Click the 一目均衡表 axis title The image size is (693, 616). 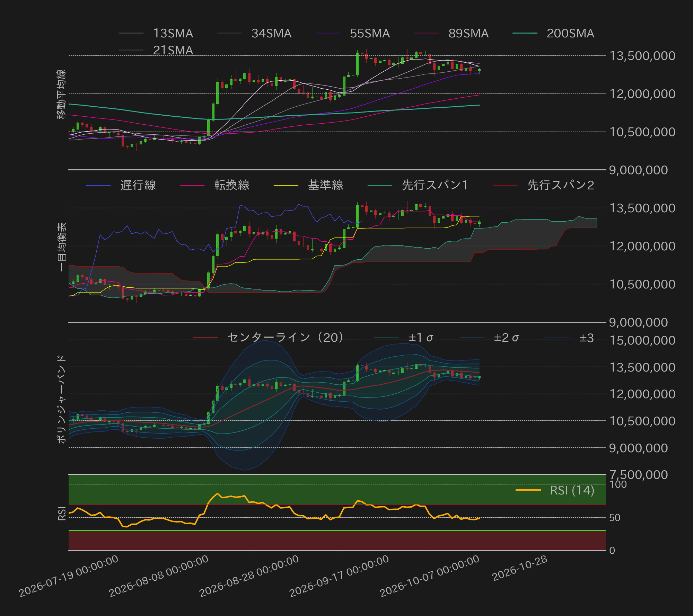pos(61,247)
